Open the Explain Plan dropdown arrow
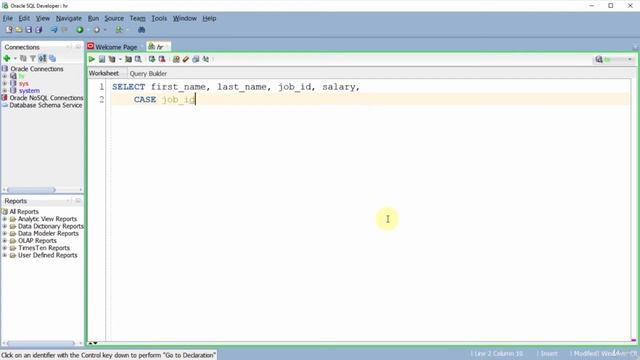 point(120,59)
